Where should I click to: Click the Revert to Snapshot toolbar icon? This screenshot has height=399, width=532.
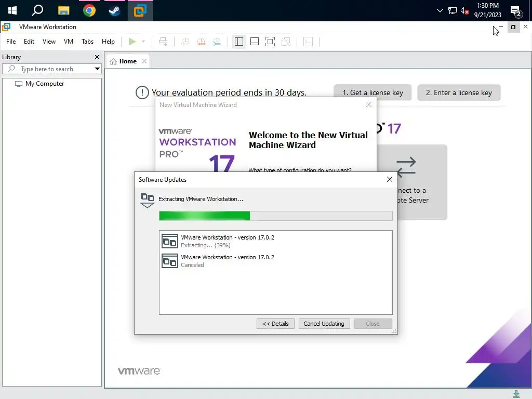(x=201, y=42)
